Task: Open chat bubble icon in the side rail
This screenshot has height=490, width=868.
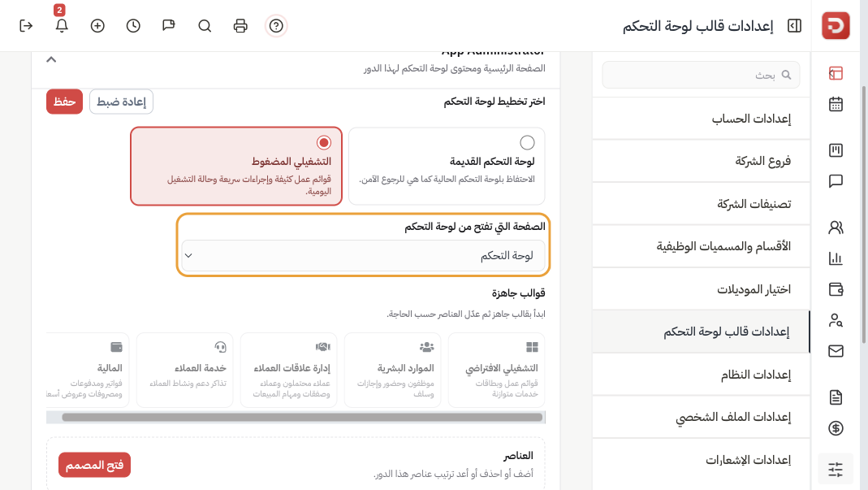Action: point(836,181)
